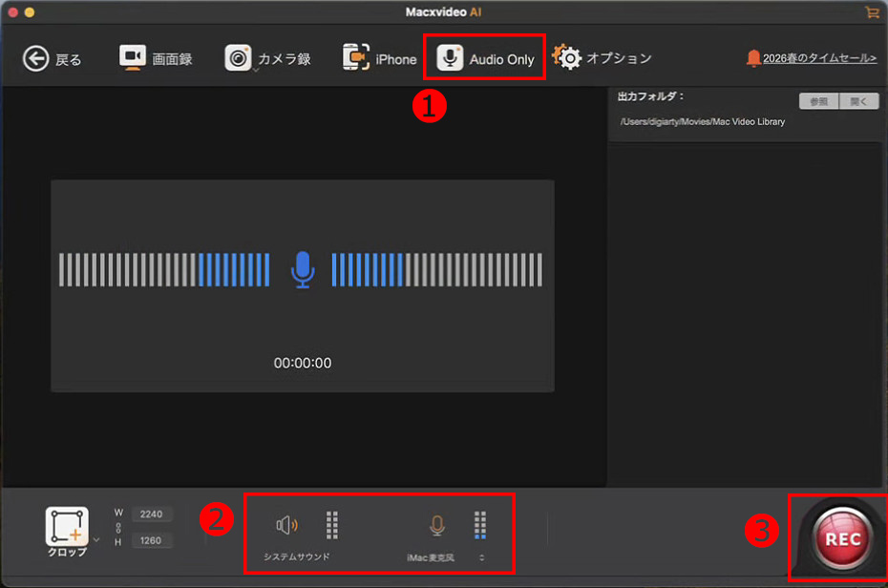The width and height of the screenshot is (888, 588).
Task: Switch to 画面録 screen recording mode
Action: [158, 57]
